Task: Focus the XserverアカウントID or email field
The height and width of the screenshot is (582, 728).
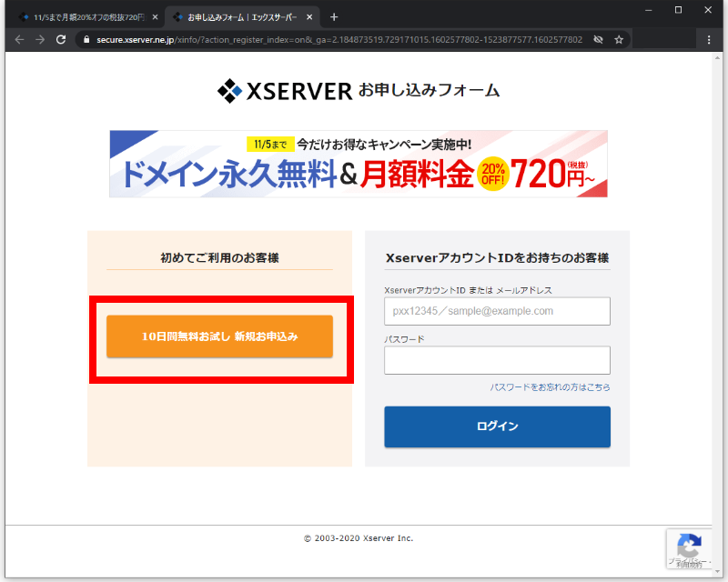Action: pyautogui.click(x=497, y=311)
